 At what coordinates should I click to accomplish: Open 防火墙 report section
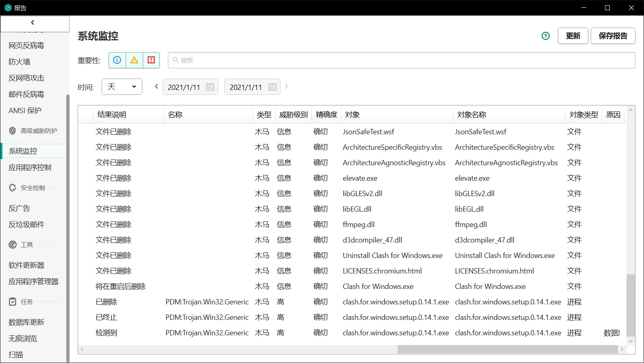20,62
